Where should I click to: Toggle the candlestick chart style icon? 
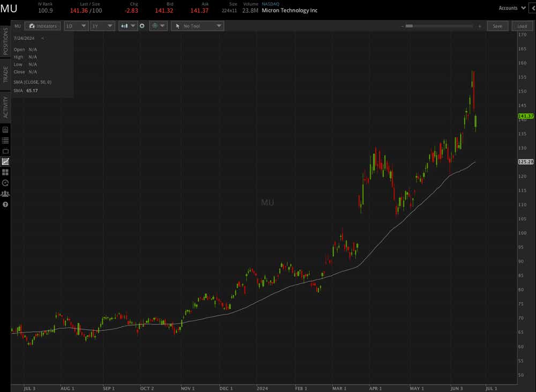point(124,26)
